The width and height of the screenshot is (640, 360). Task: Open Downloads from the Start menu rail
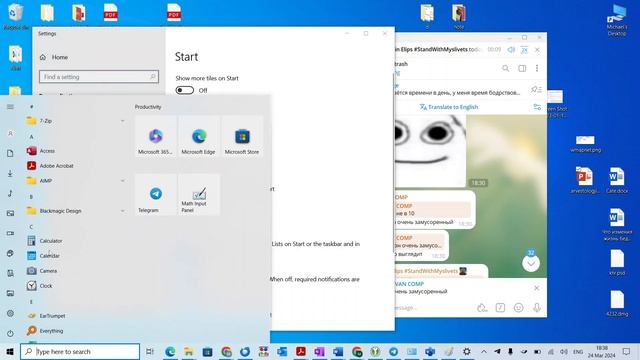click(x=10, y=173)
